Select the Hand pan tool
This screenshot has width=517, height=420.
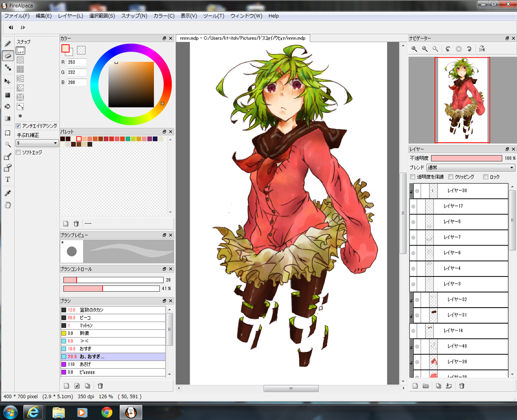click(7, 205)
